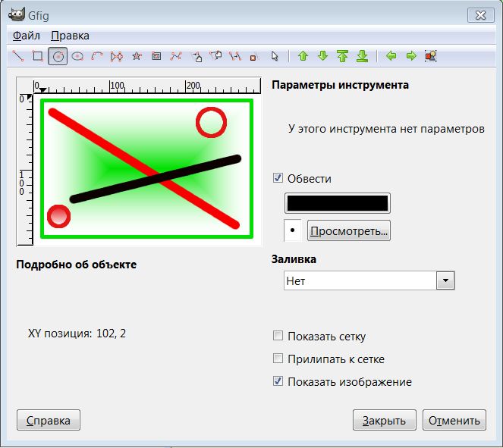Image resolution: width=503 pixels, height=448 pixels.
Task: Select the Star shape tool
Action: [x=137, y=56]
